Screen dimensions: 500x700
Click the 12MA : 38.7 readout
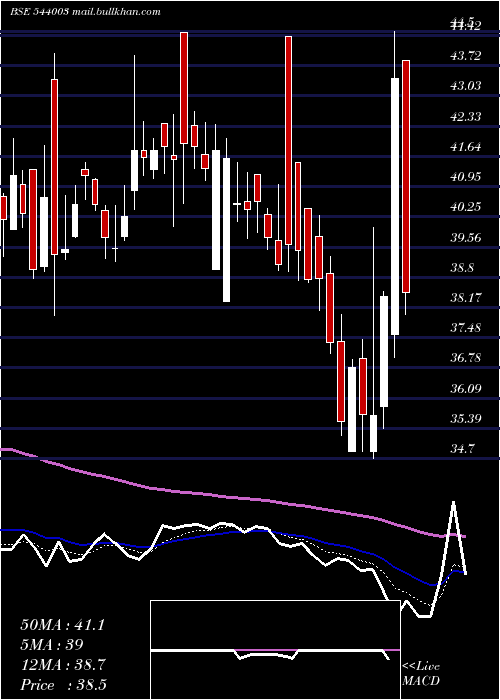coord(62,665)
